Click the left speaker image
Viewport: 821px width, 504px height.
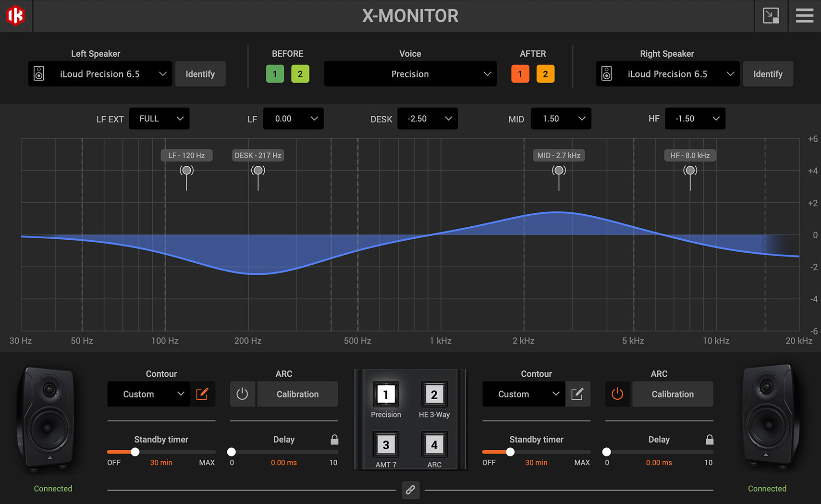(47, 419)
